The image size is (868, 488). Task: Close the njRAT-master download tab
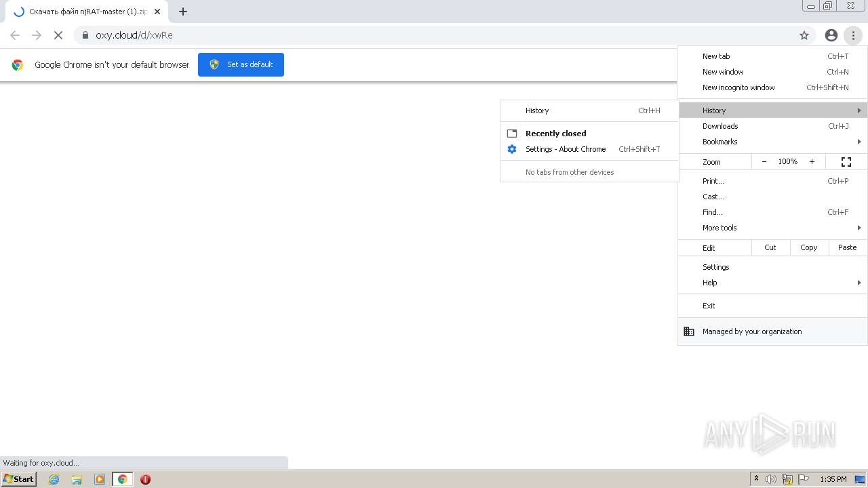tap(157, 12)
